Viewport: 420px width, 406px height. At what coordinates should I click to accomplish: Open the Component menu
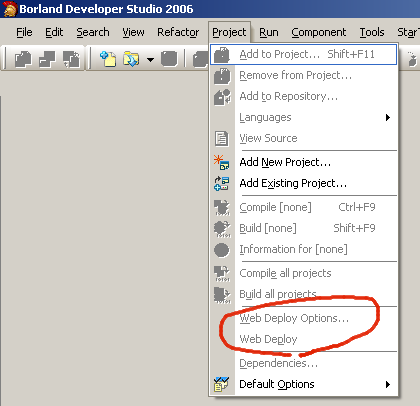[x=319, y=32]
